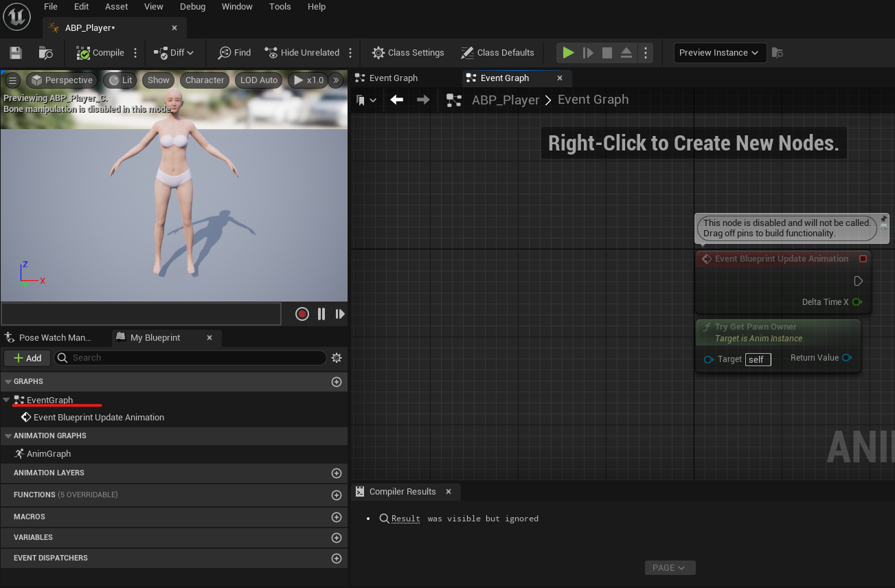
Task: Open the viewport hamburger options menu
Action: point(12,80)
